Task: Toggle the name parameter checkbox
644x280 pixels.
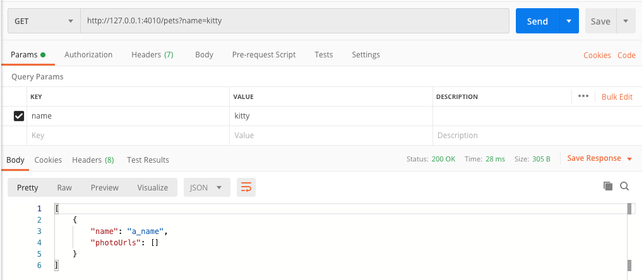Action: tap(19, 116)
